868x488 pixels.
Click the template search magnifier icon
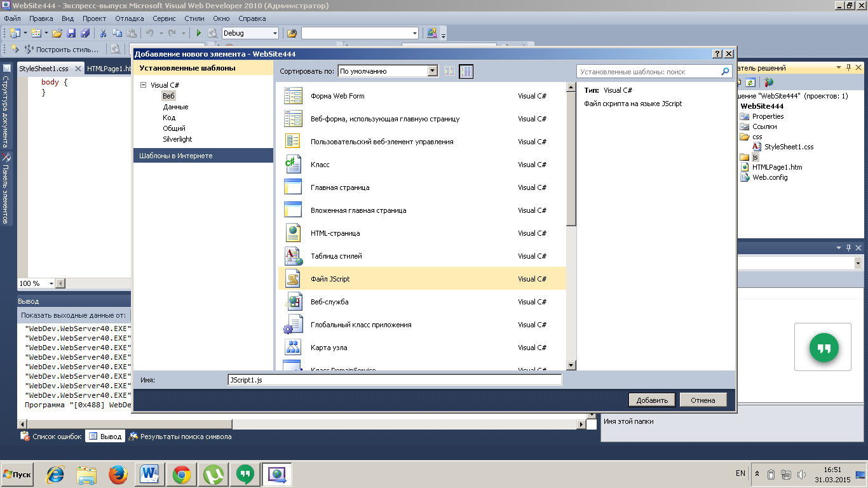(x=726, y=72)
